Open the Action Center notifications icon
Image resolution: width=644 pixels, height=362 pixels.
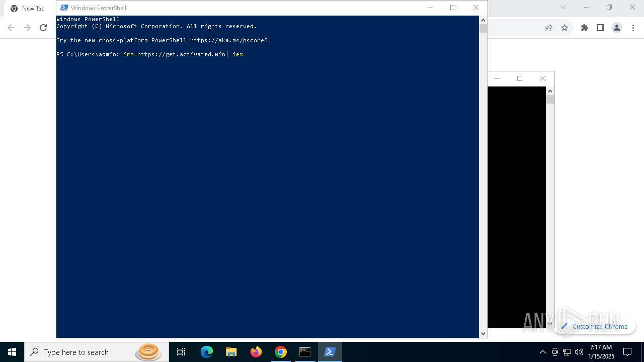click(x=627, y=352)
